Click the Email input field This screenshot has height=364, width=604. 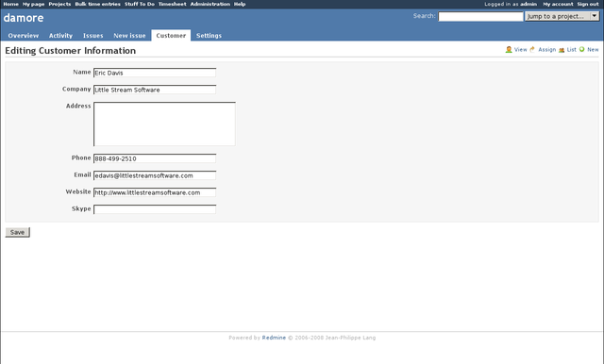click(x=155, y=175)
